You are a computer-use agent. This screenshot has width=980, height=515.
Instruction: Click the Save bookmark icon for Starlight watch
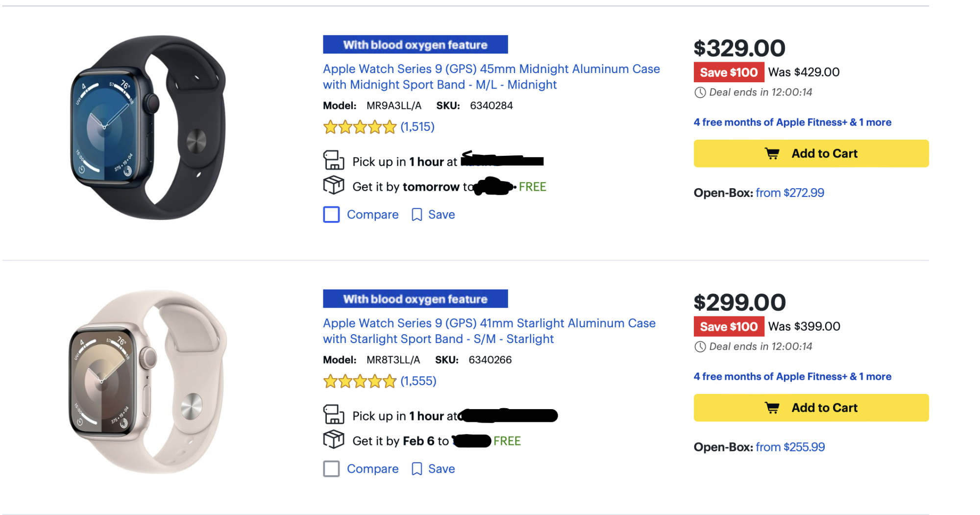tap(416, 469)
